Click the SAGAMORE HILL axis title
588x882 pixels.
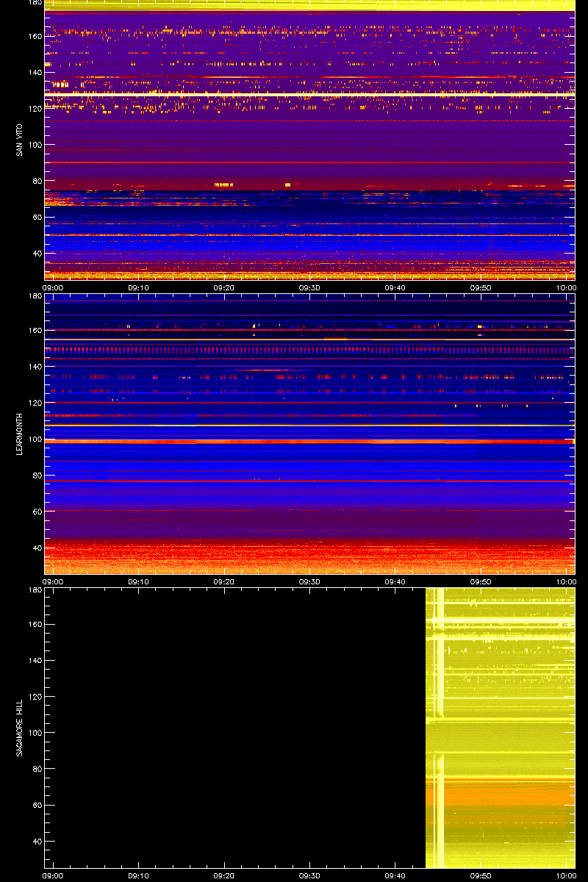[x=18, y=728]
